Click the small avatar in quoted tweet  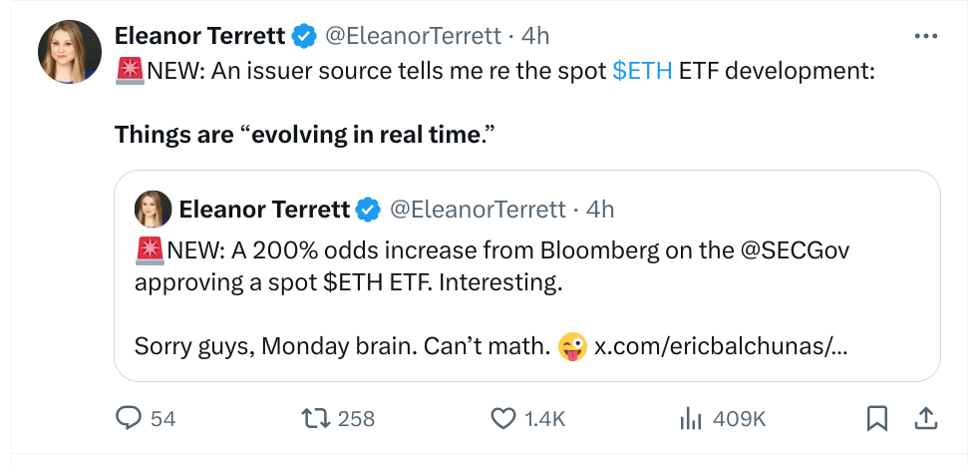[154, 210]
